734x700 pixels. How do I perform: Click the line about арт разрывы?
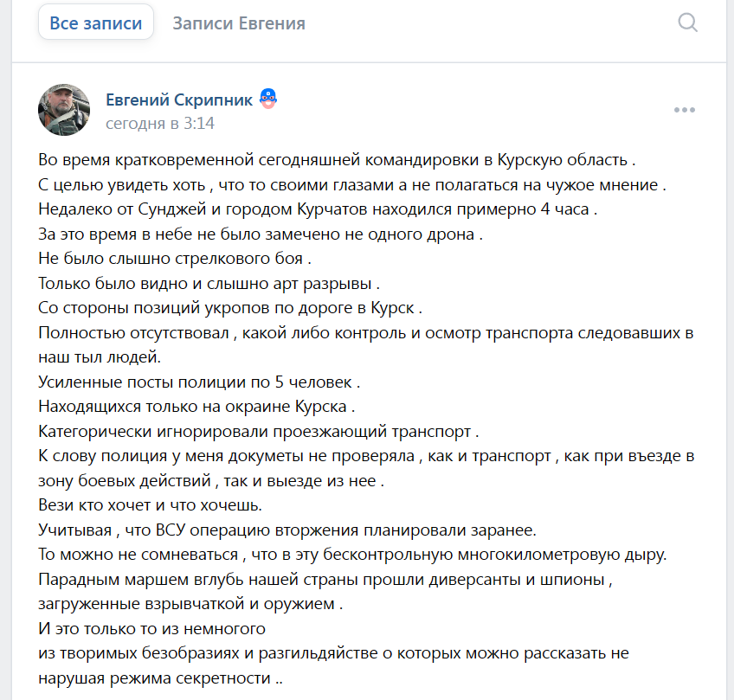(x=209, y=284)
